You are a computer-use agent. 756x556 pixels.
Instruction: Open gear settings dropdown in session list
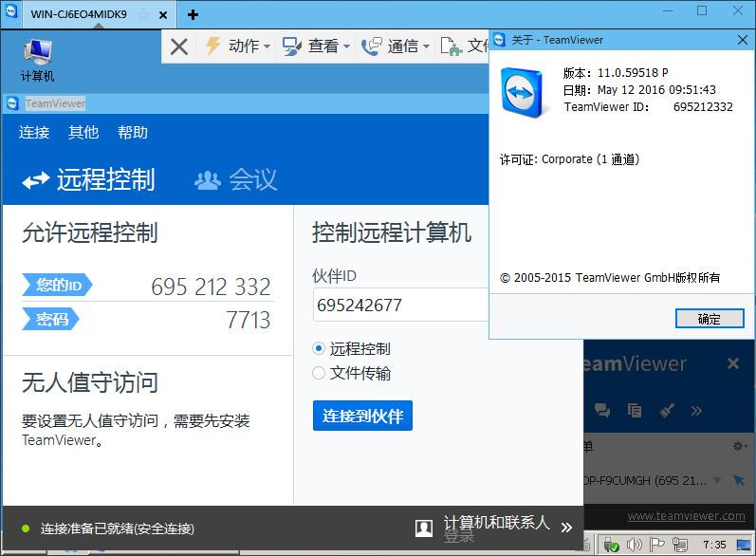740,446
